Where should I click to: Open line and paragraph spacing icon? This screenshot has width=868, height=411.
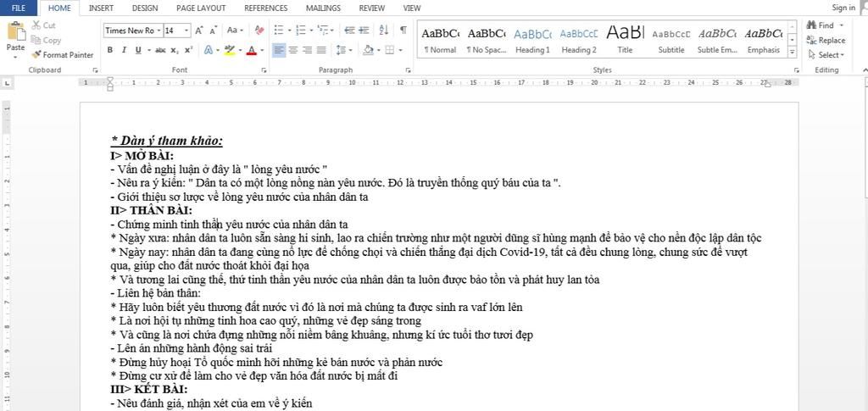(x=342, y=50)
